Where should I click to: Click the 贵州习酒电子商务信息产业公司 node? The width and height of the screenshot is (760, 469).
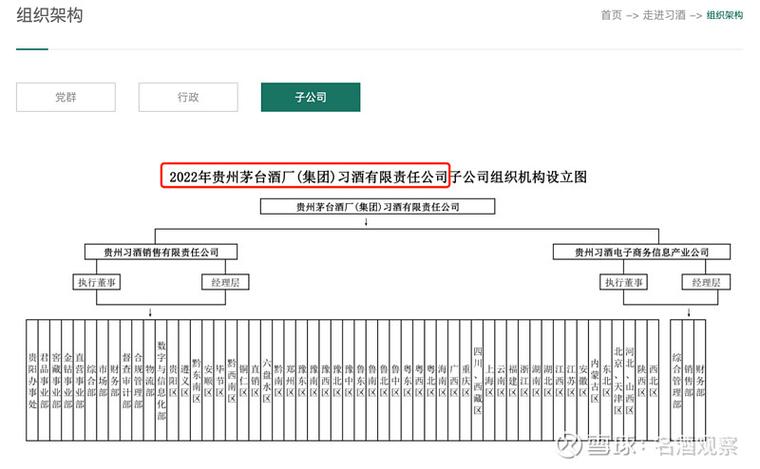click(641, 252)
